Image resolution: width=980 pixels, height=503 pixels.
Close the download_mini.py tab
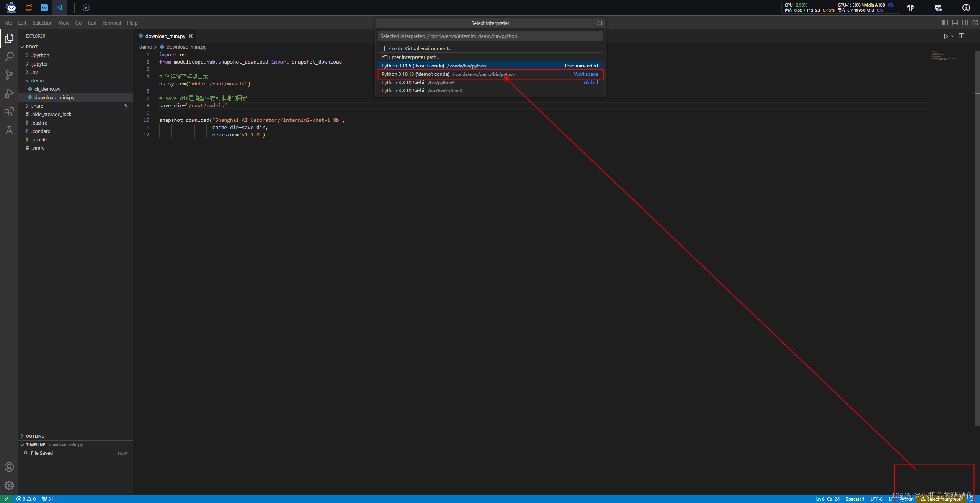191,36
